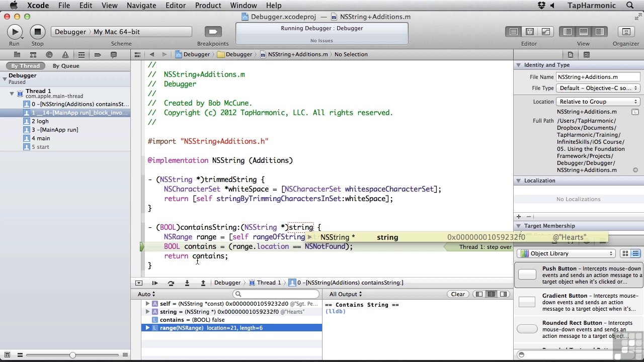Clear the console output
Screen dimensions: 644x362
pos(458,294)
